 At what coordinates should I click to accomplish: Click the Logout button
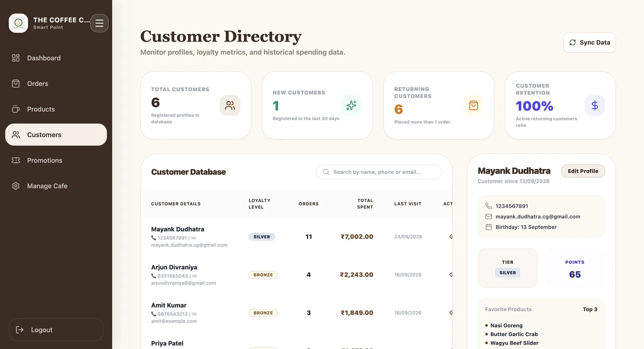tap(56, 330)
